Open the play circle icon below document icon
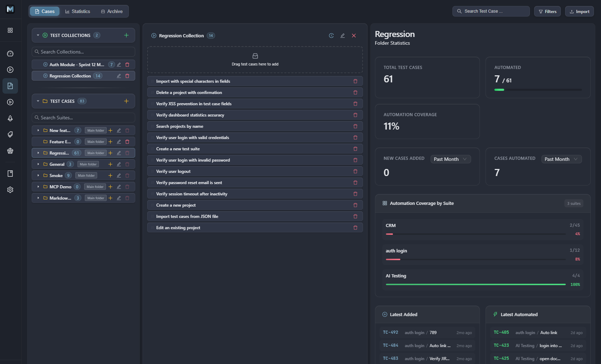The image size is (601, 364). coord(10,102)
